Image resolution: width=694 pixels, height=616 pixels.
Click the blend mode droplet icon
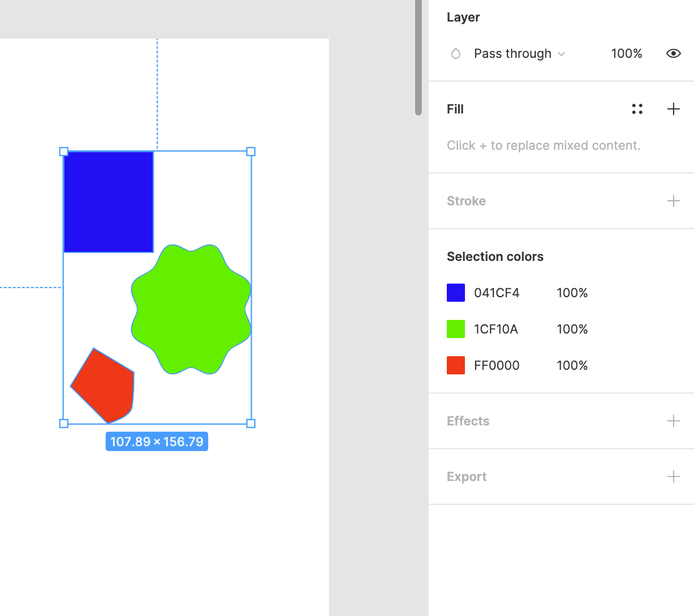click(x=455, y=53)
